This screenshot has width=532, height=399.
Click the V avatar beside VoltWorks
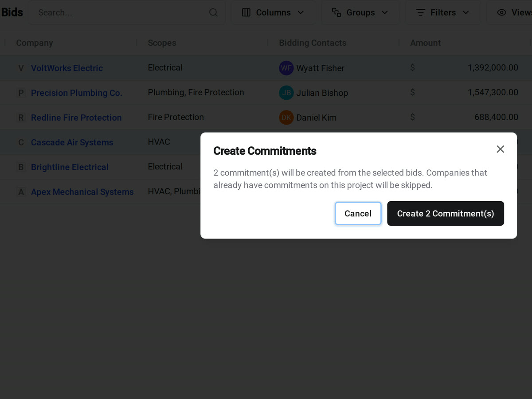click(21, 68)
